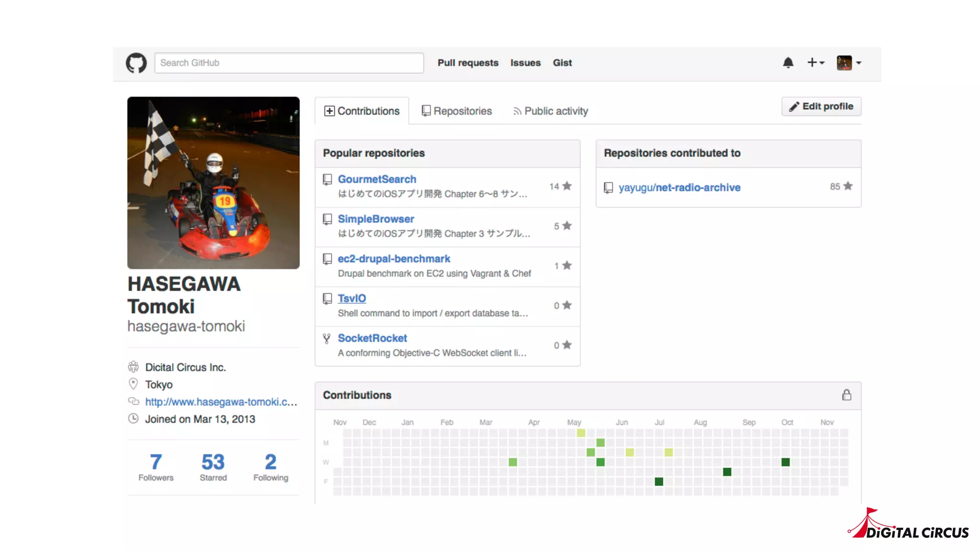Click the lock icon in Contributions header
The image size is (980, 551).
point(846,395)
